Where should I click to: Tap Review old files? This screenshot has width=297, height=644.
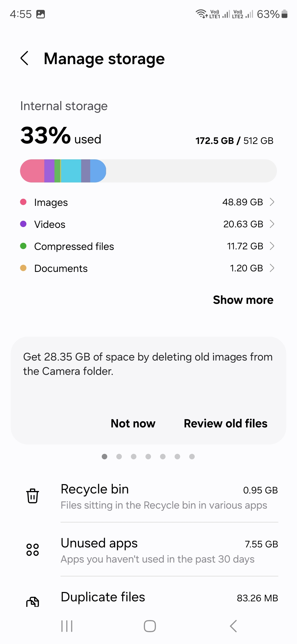(226, 424)
